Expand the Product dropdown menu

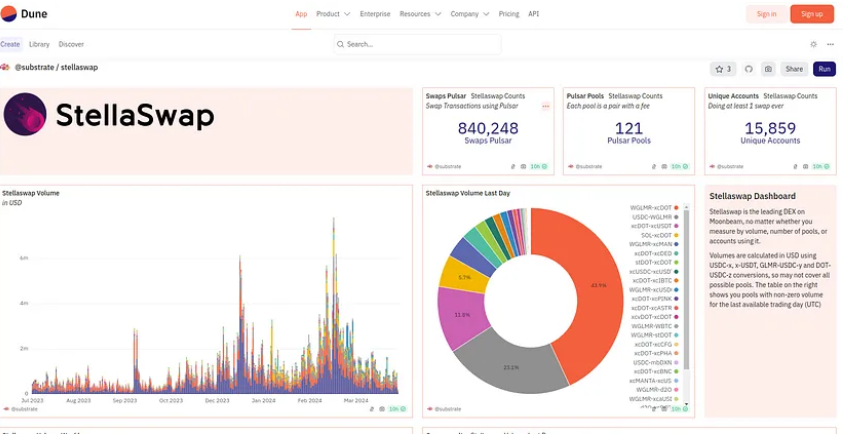click(x=333, y=14)
